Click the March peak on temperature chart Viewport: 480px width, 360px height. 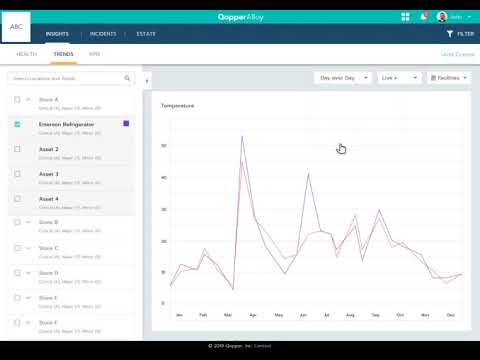[242, 136]
